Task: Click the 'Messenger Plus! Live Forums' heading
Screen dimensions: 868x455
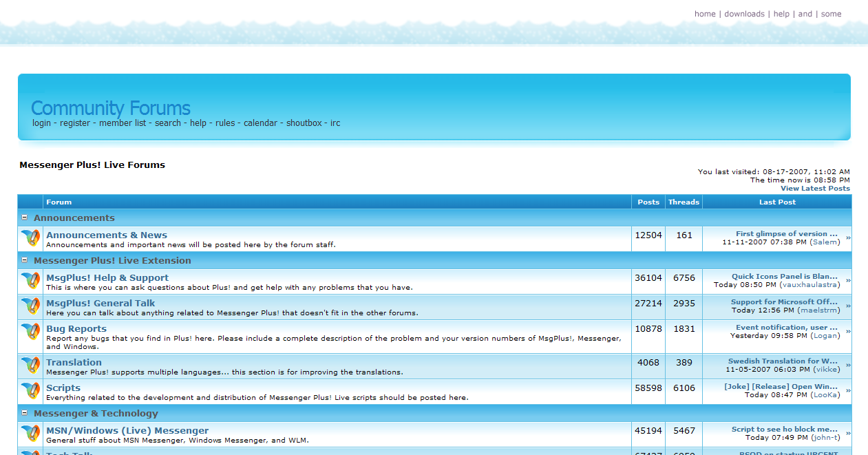Action: point(92,165)
